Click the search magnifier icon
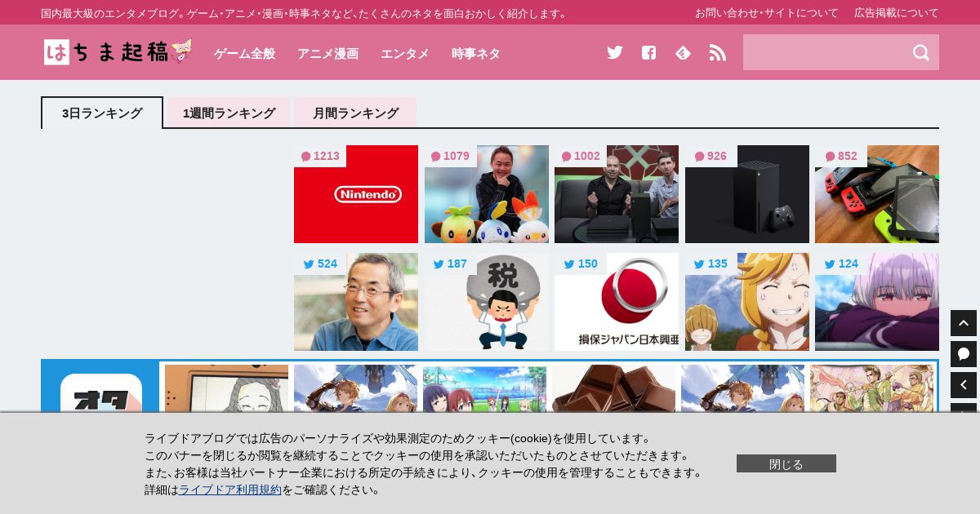980x514 pixels. pyautogui.click(x=921, y=52)
